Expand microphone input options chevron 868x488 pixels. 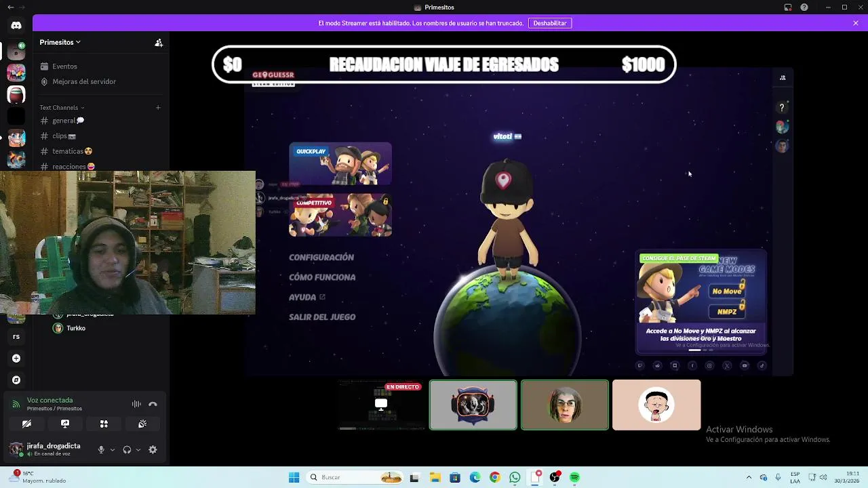(x=113, y=449)
